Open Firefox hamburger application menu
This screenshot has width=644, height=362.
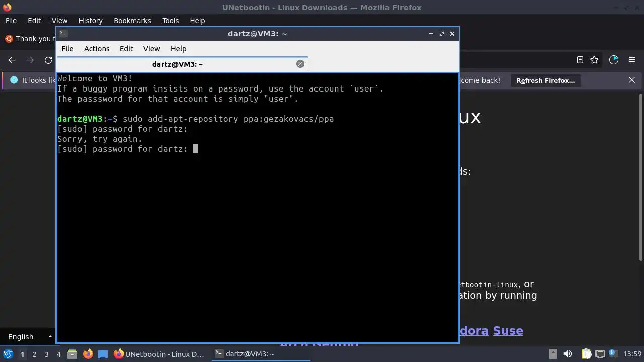632,60
